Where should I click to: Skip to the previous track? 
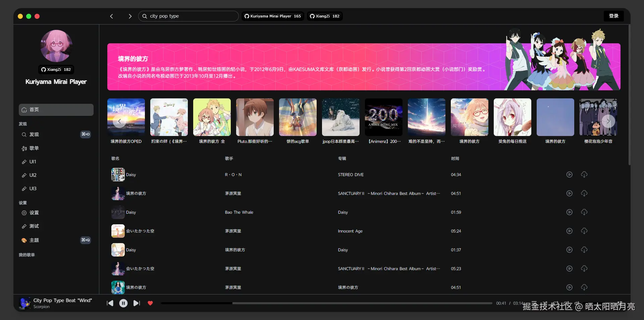coord(110,303)
